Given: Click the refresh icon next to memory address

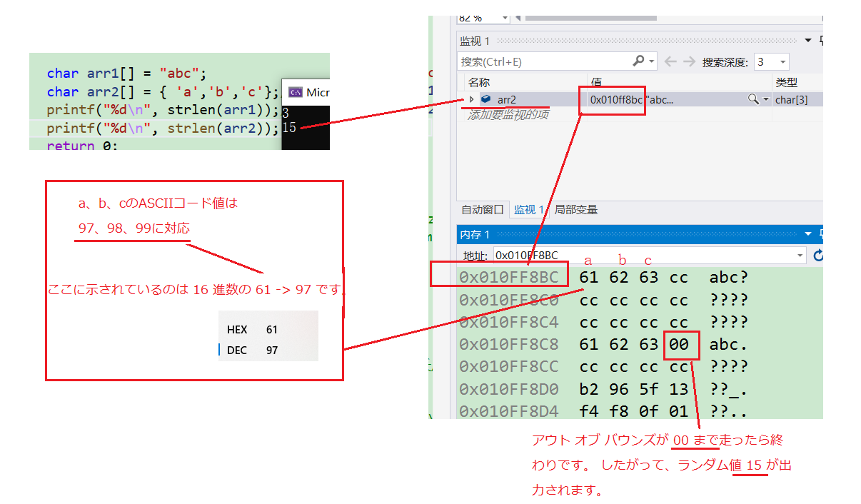Looking at the screenshot, I should coord(818,256).
